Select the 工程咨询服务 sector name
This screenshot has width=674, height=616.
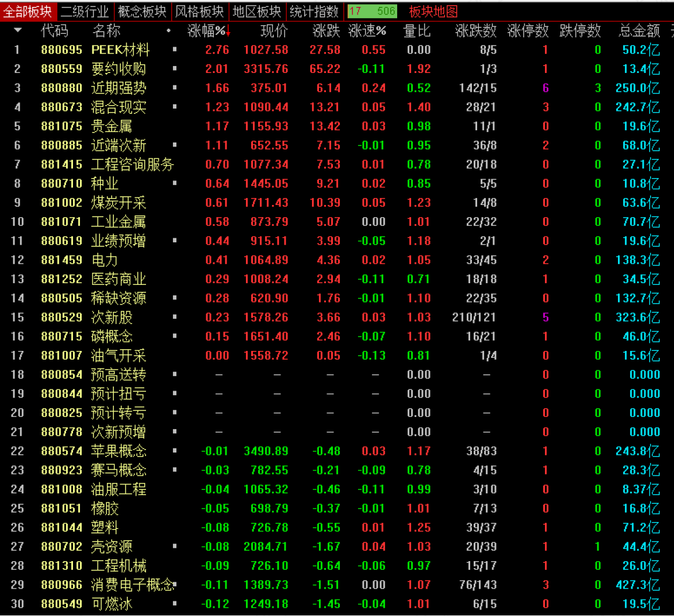(133, 165)
